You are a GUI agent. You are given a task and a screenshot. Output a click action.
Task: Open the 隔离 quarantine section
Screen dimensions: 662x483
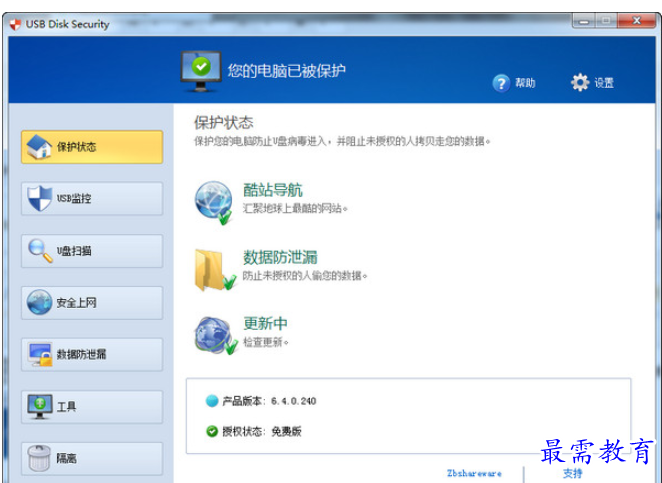click(x=92, y=459)
